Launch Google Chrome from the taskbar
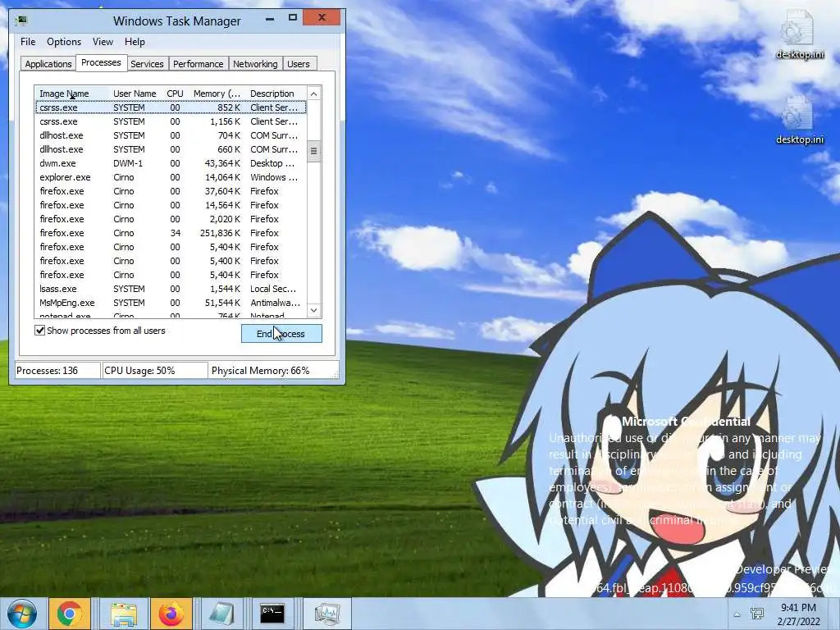Screen dimensions: 840x630 (x=70, y=614)
